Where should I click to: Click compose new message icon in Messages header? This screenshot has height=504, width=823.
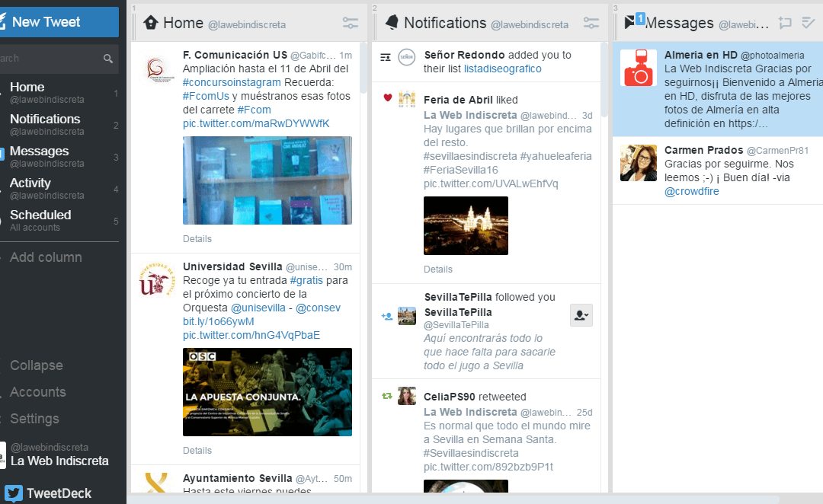point(785,23)
